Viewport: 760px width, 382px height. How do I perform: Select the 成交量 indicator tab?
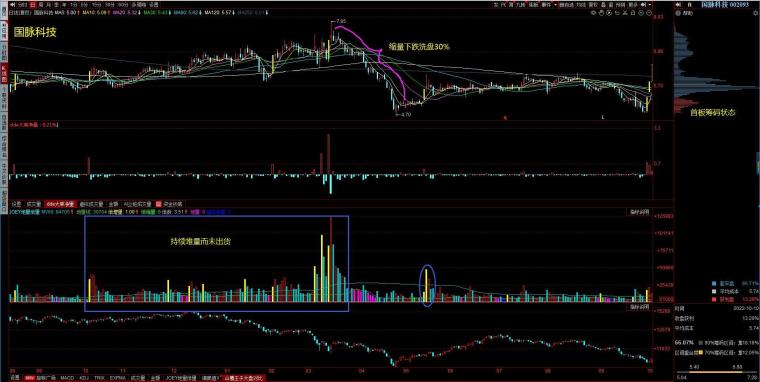(x=33, y=204)
